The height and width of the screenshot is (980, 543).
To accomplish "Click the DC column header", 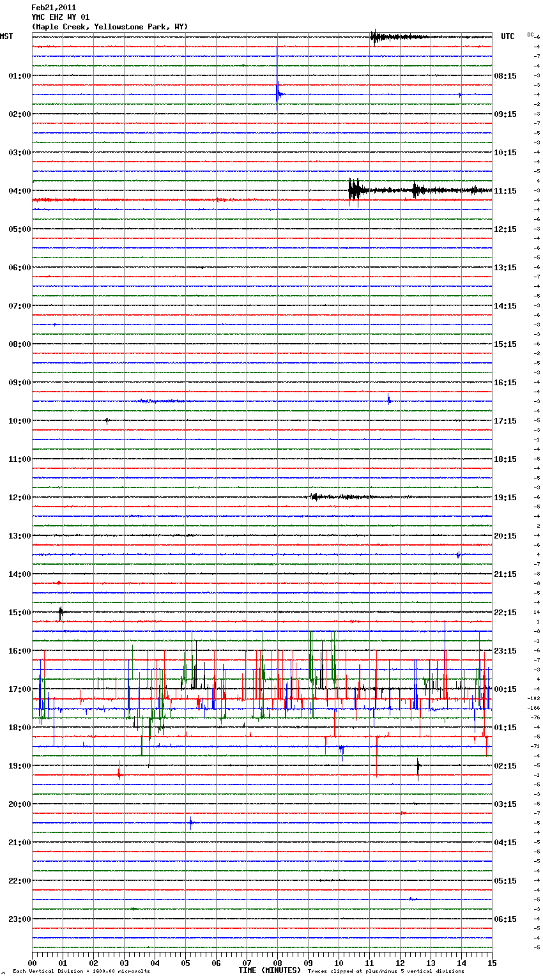I will point(530,34).
